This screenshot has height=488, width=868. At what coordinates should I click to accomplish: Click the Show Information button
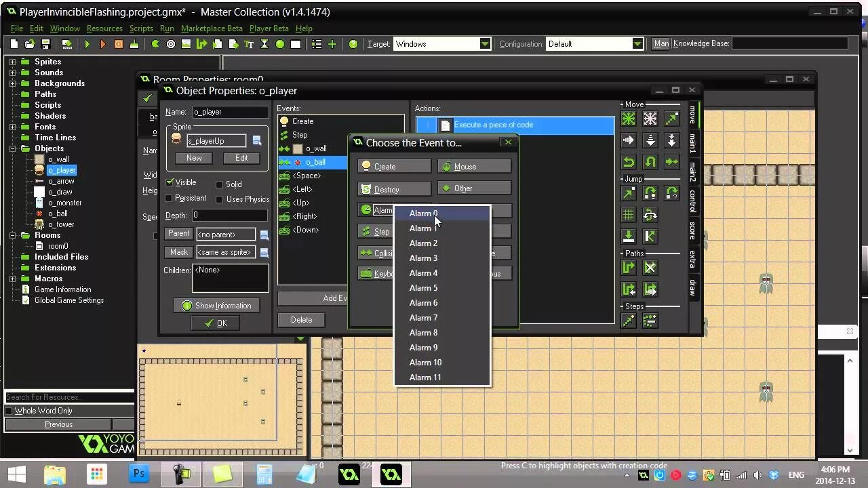coord(216,306)
